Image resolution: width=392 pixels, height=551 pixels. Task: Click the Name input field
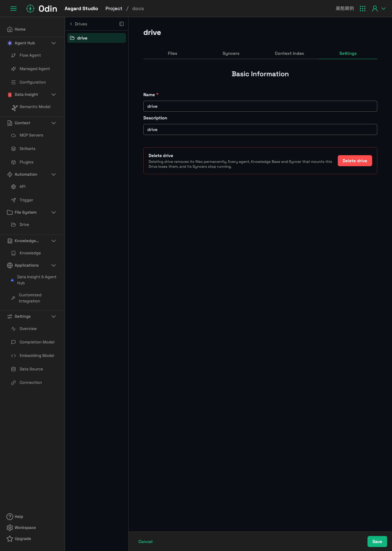point(260,106)
